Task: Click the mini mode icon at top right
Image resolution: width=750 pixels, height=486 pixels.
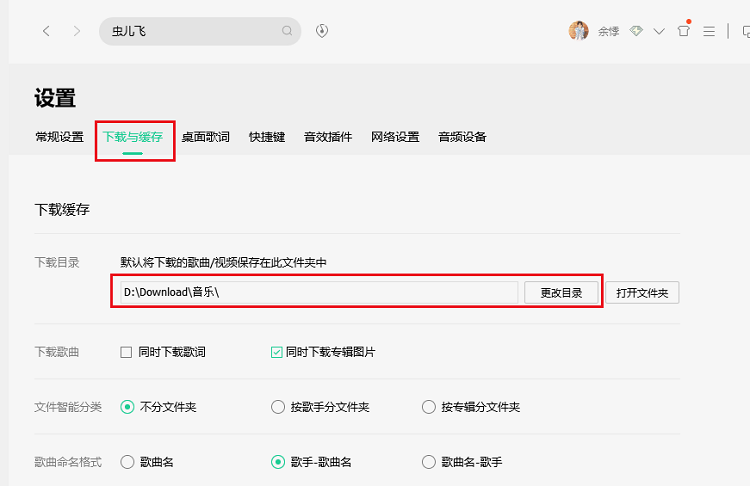Action: (746, 32)
